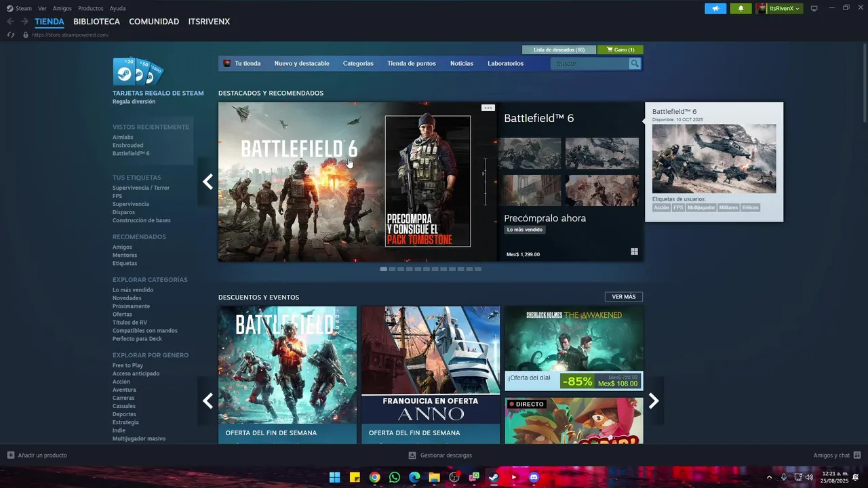Open Sherlock Holmes The Awakened daily deal
868x488 pixels.
574,348
